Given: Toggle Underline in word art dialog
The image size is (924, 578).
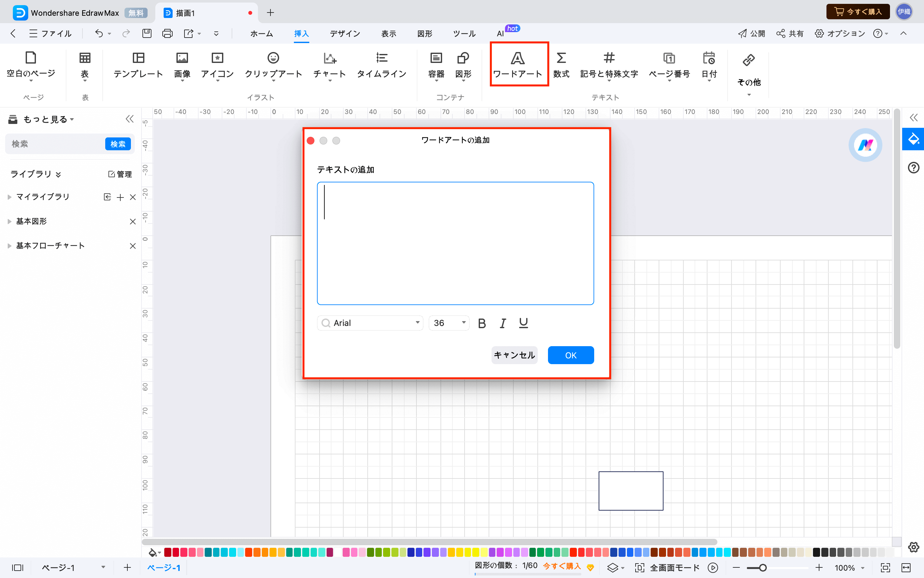Looking at the screenshot, I should [x=524, y=323].
